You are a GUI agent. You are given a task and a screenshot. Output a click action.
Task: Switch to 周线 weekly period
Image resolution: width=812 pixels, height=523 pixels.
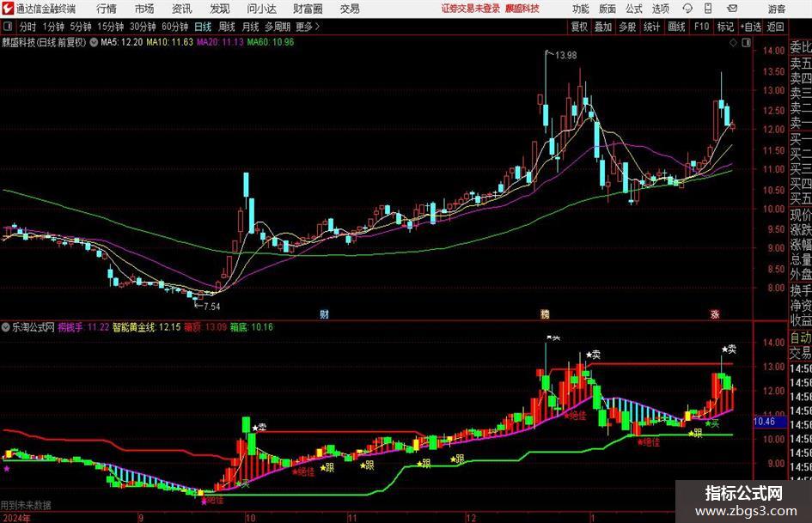[x=227, y=27]
